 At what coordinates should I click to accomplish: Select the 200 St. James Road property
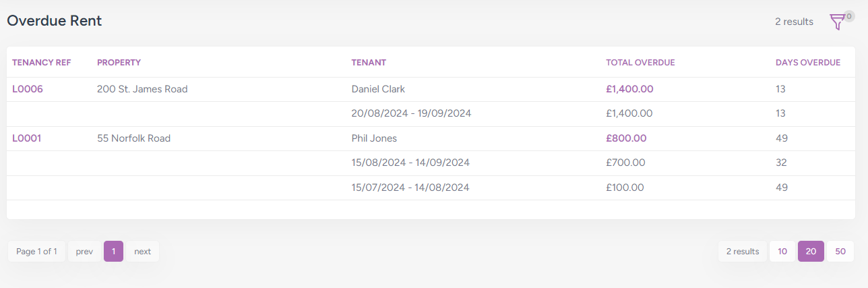pos(142,89)
